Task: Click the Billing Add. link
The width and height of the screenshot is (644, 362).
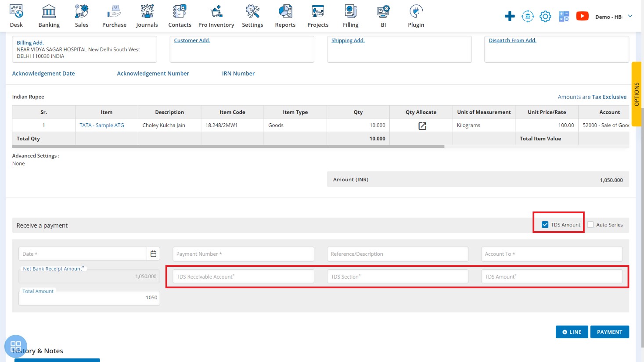Action: (30, 43)
